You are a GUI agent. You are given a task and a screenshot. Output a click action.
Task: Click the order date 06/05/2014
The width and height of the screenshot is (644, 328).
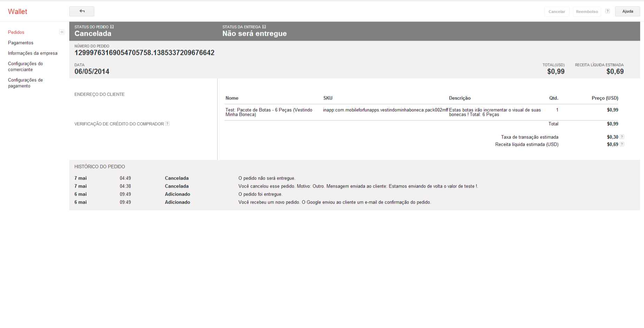pyautogui.click(x=92, y=71)
